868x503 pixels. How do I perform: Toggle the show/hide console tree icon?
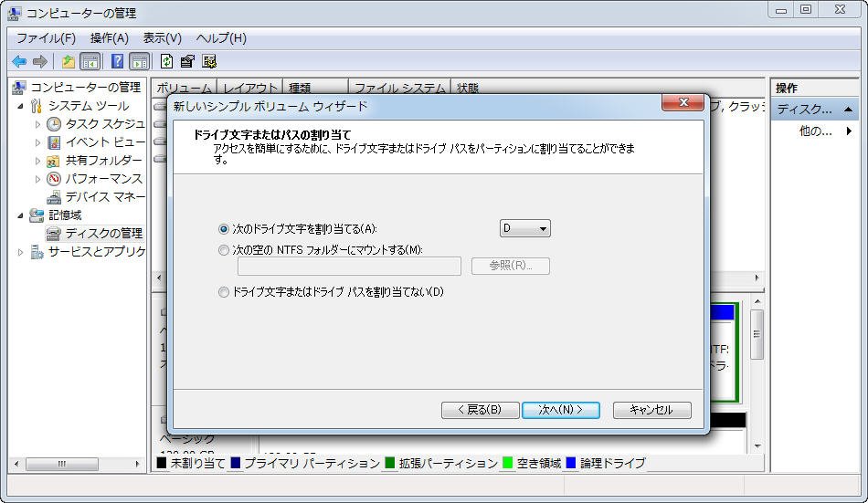90,61
